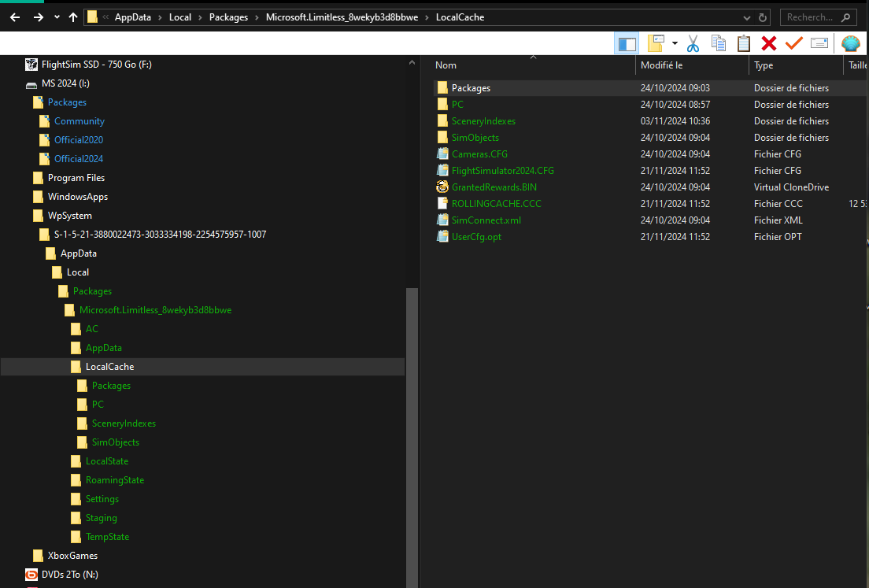Open chevron before LocalCache breadcrumb
Screen dimensions: 869x588
click(427, 18)
